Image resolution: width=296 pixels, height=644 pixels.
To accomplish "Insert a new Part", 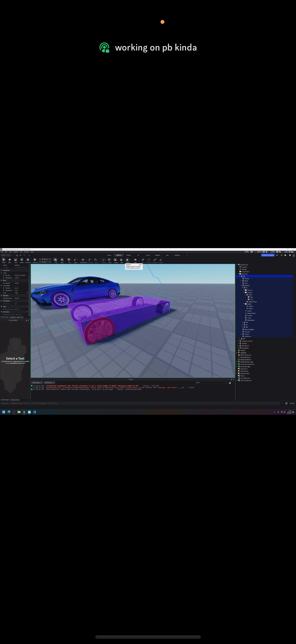I will tap(69, 260).
